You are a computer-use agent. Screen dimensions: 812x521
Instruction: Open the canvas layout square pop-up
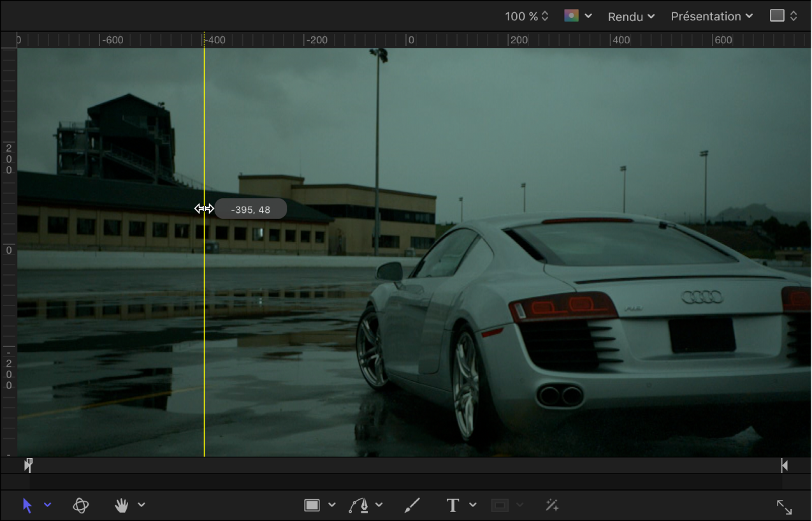783,16
